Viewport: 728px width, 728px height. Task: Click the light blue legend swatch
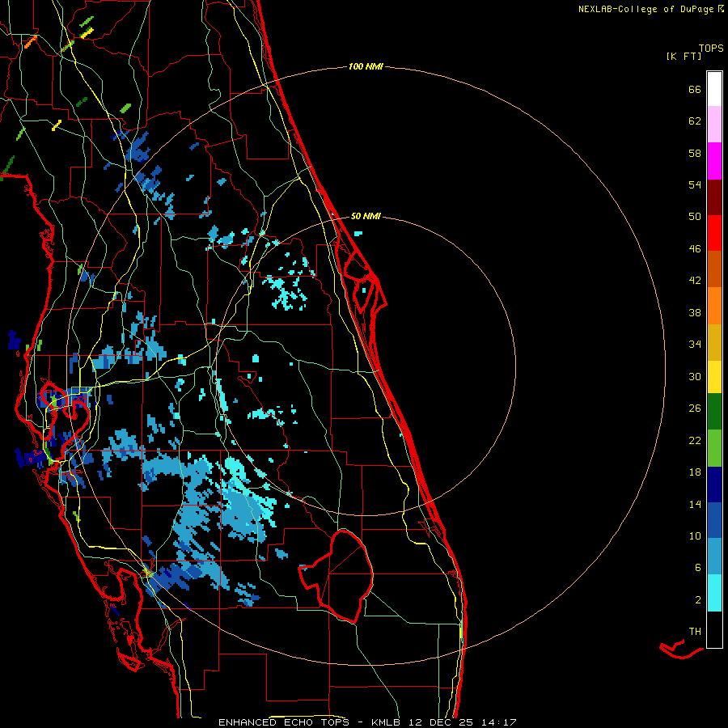714,557
